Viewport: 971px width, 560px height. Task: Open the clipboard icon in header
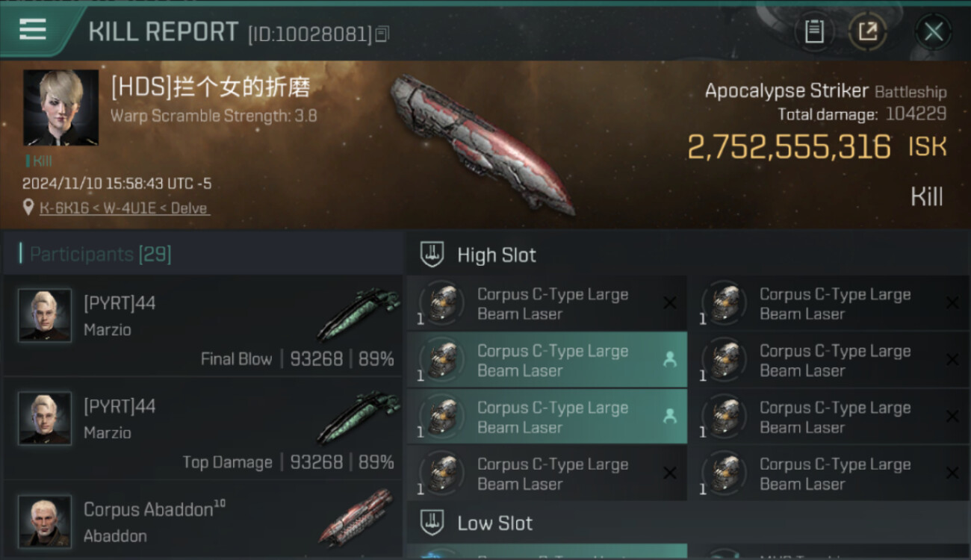coord(814,32)
